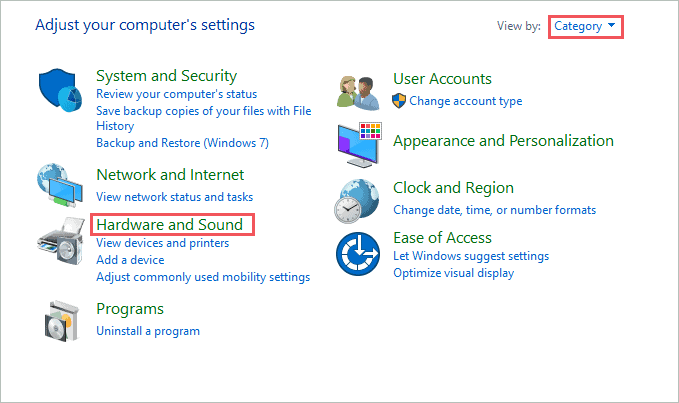Screen dimensions: 679x403
Task: Open Optimize visual display link
Action: [453, 273]
